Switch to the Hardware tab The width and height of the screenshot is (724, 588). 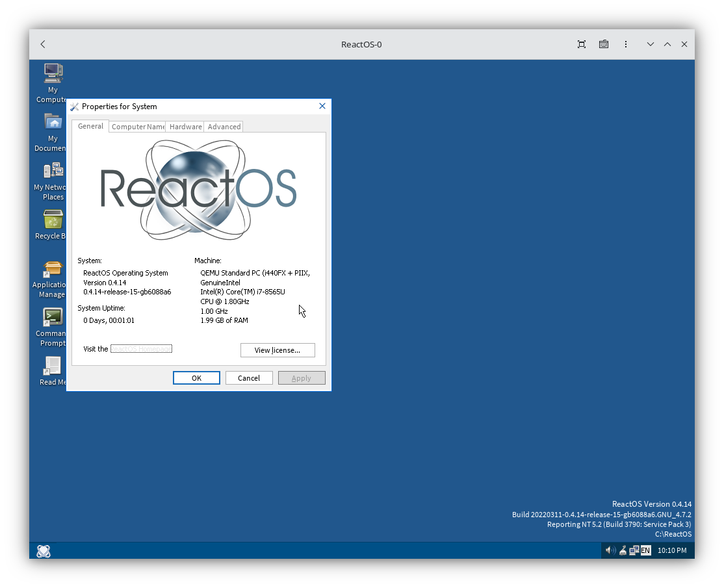(186, 127)
